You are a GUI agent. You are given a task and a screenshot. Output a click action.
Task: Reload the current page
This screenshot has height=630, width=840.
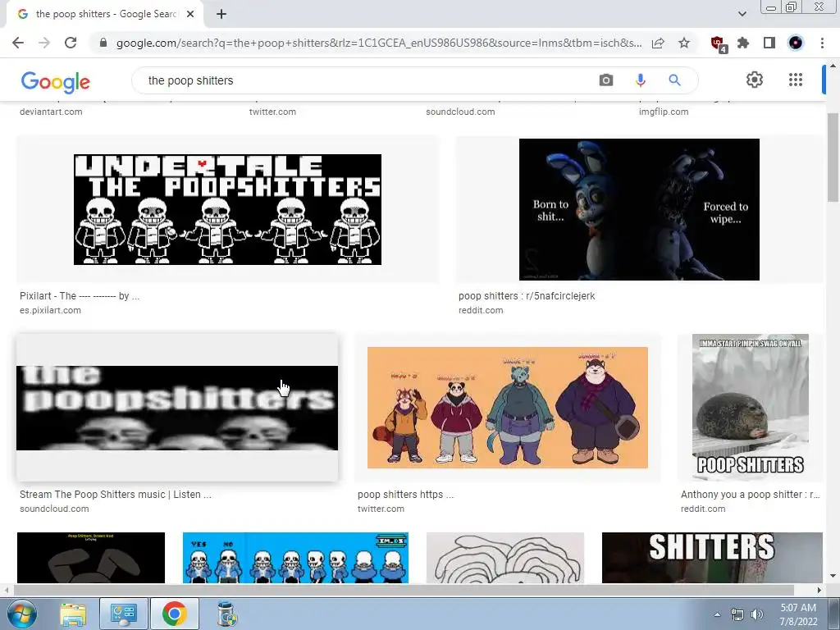[71, 43]
